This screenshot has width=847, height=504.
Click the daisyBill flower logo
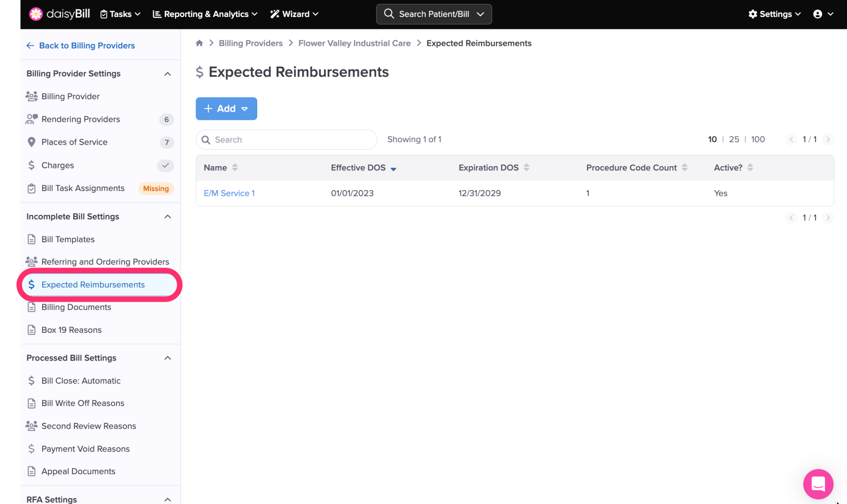[36, 14]
